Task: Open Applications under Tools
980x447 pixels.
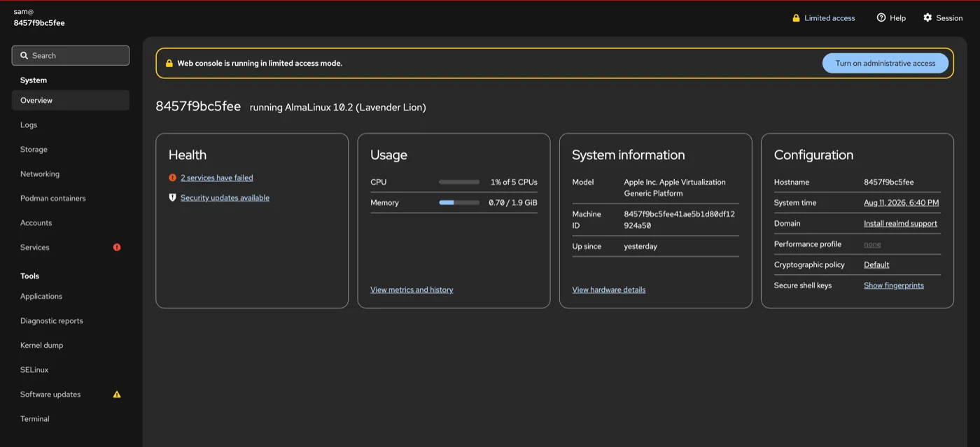Action: pyautogui.click(x=71, y=296)
